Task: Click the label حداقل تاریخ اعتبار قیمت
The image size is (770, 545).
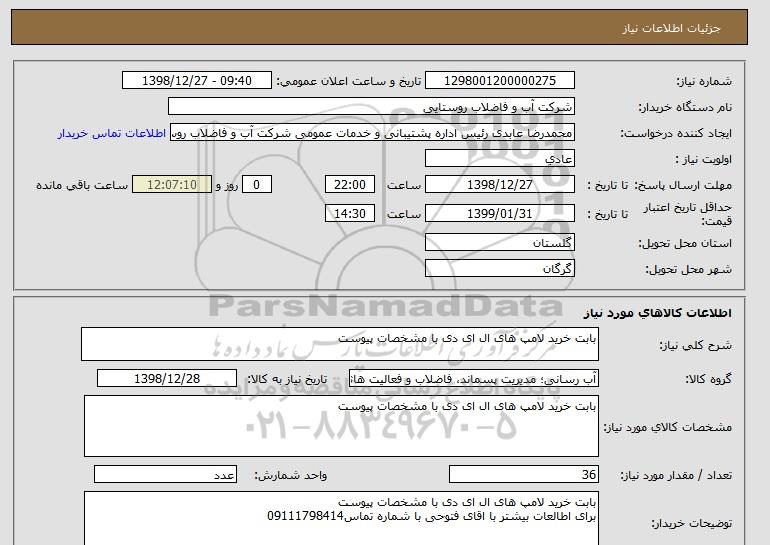Action: [x=688, y=214]
